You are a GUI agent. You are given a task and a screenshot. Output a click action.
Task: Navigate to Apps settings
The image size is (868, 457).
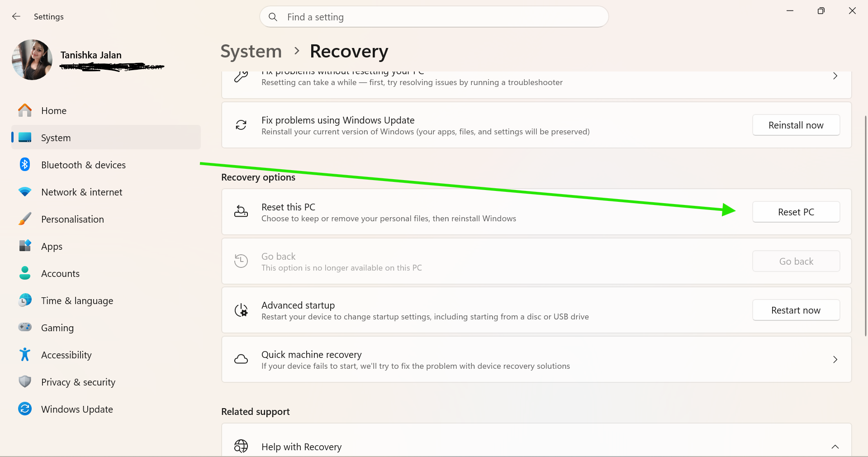[x=106, y=246]
